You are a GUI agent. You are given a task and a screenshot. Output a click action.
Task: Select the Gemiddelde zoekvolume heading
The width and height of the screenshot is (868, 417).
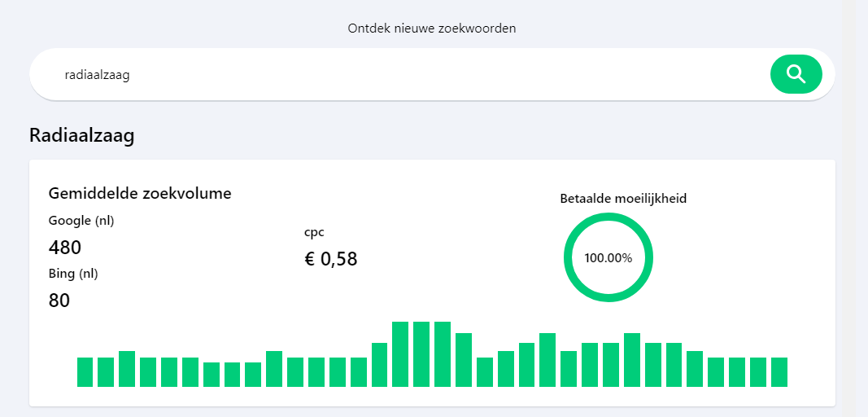[140, 194]
